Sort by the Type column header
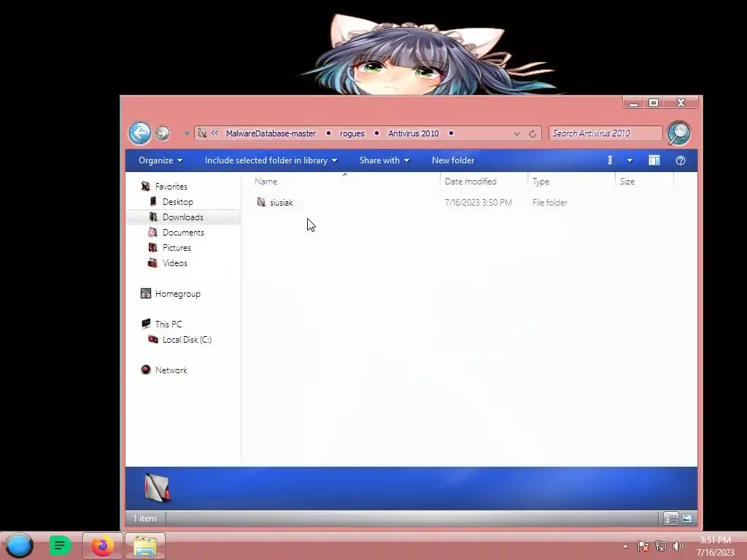The image size is (747, 560). [541, 182]
